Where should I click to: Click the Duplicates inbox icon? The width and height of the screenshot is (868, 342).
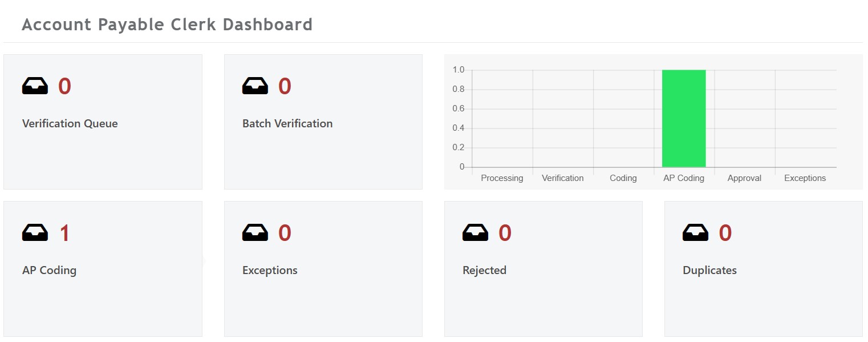695,232
